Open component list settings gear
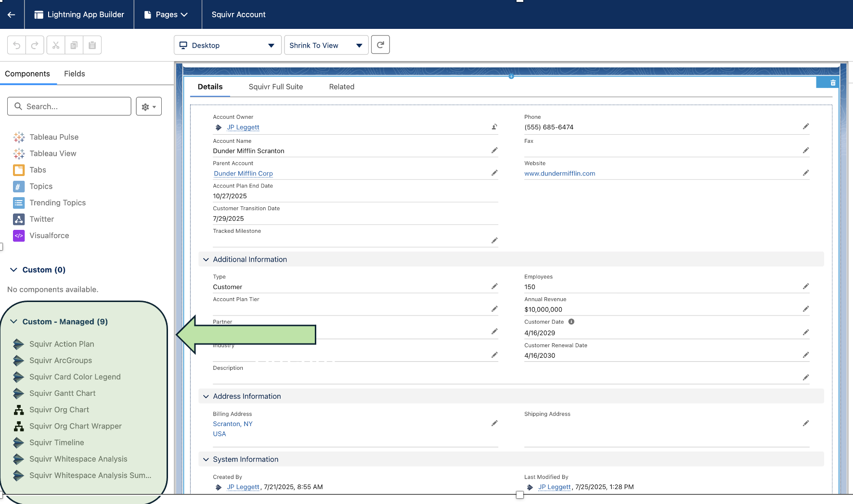 pos(149,107)
